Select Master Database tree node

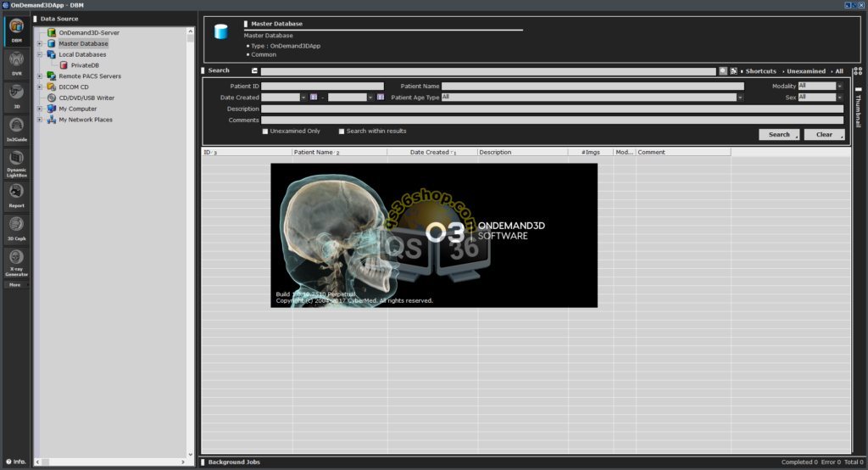click(83, 43)
